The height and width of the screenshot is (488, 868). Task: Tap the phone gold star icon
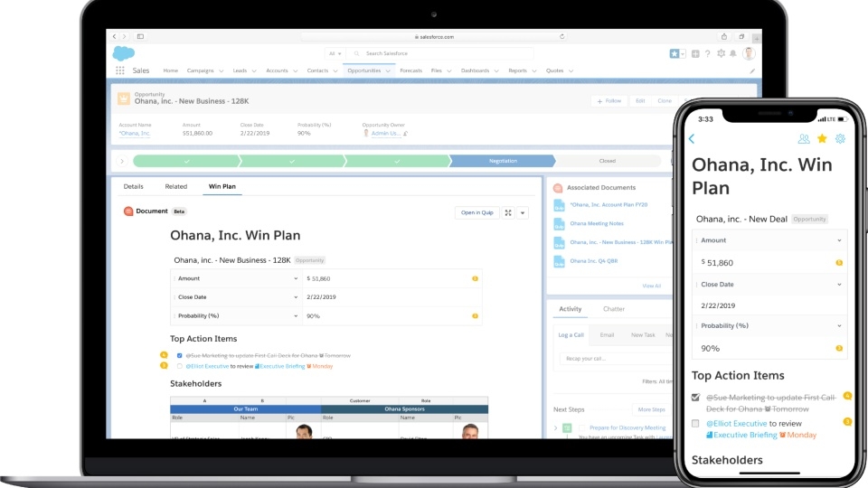pos(822,138)
